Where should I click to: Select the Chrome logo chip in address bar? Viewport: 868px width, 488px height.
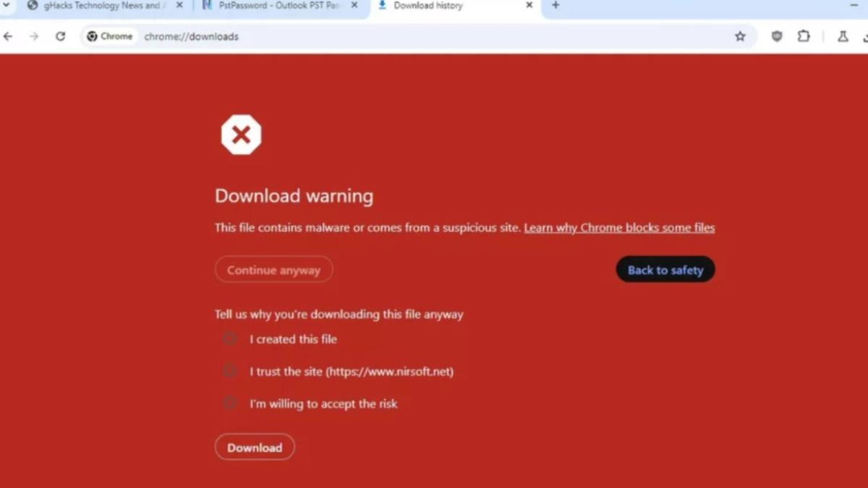pyautogui.click(x=109, y=36)
